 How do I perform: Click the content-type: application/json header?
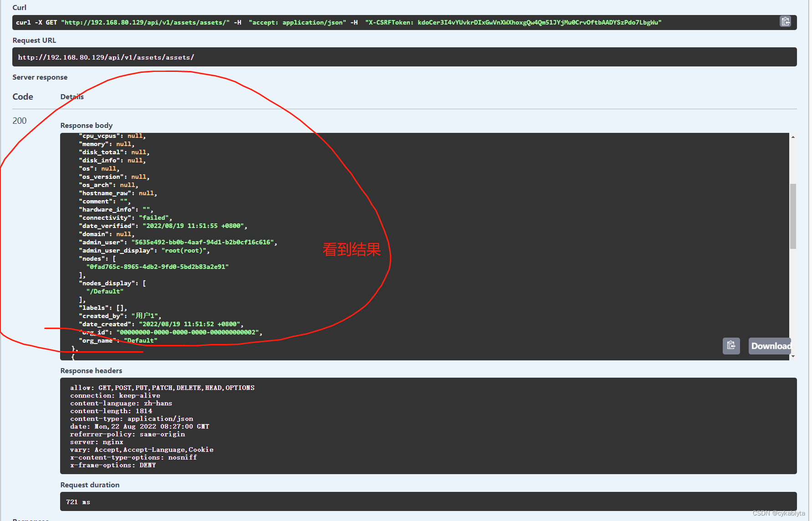click(x=132, y=419)
